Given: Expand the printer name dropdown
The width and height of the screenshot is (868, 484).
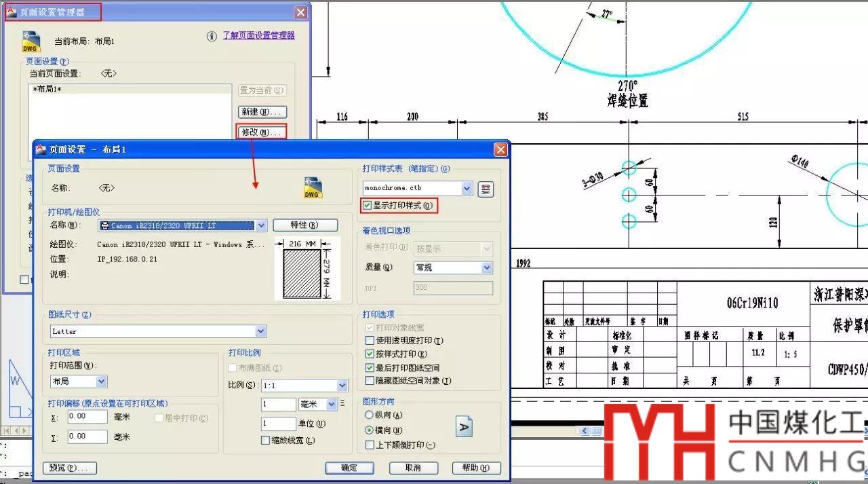Looking at the screenshot, I should point(262,225).
